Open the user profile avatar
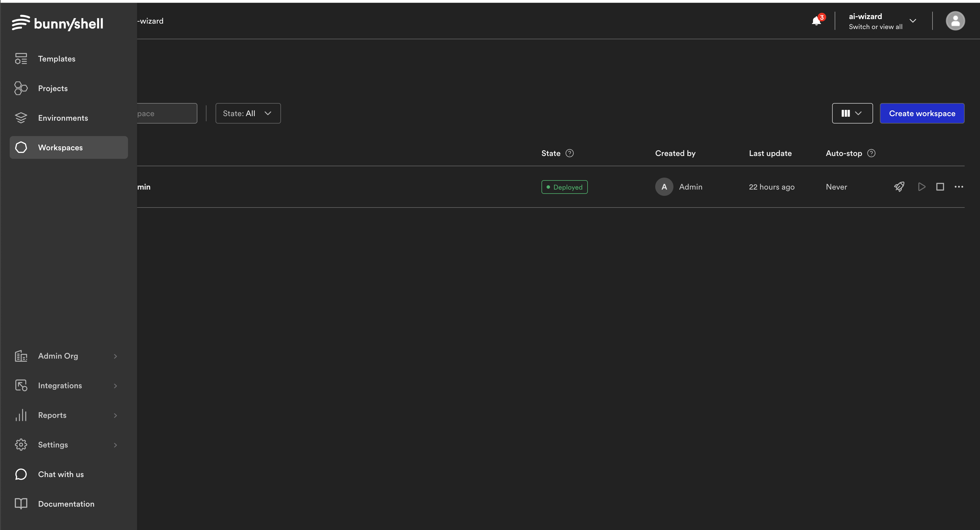980x530 pixels. (955, 20)
